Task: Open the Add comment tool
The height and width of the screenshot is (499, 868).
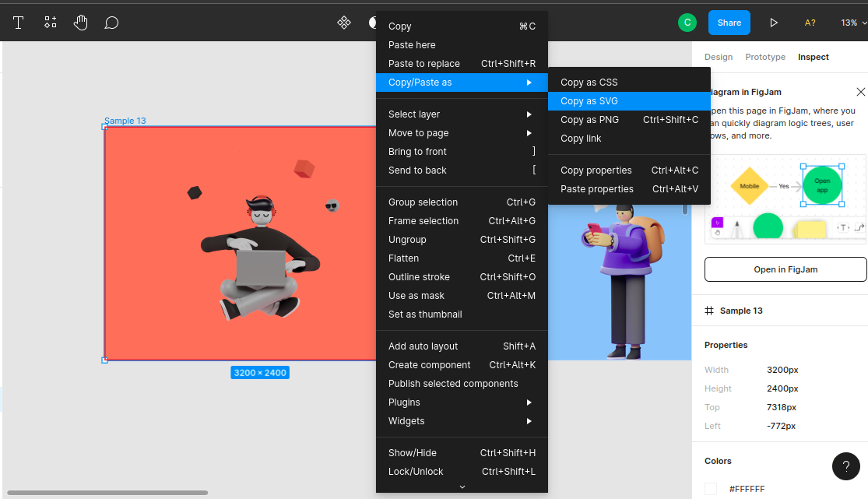Action: [x=111, y=23]
